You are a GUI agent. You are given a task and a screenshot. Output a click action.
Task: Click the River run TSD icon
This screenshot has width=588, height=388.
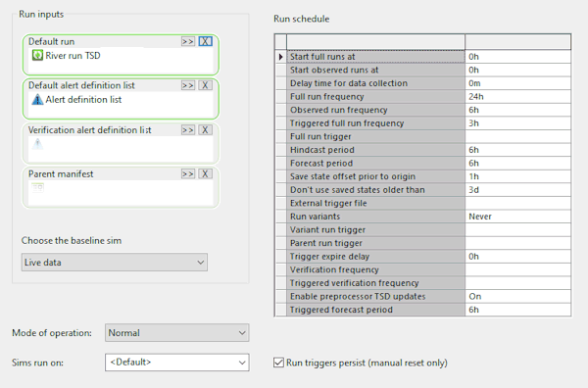37,56
